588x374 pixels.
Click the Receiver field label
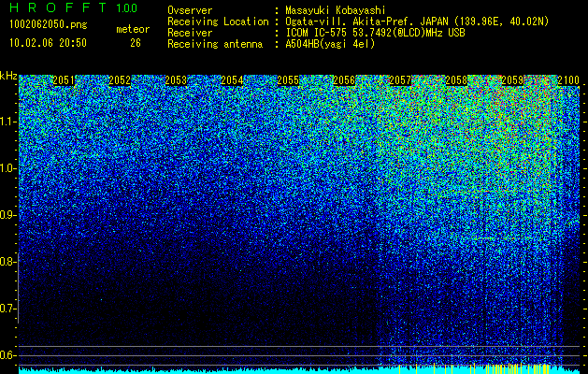tap(190, 33)
